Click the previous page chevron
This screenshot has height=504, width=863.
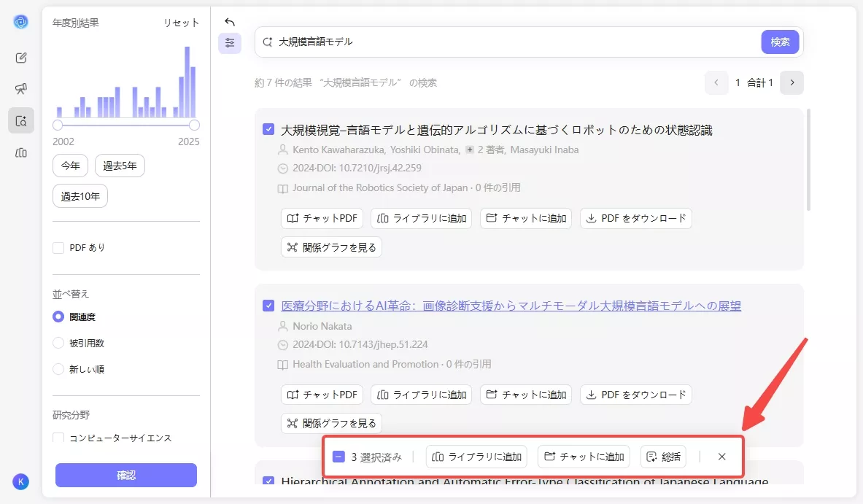coord(716,82)
